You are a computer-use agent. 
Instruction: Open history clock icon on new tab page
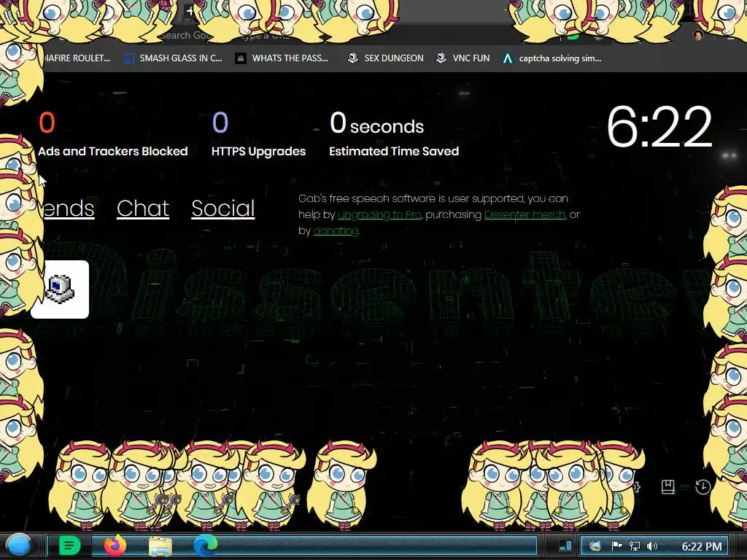point(703,486)
